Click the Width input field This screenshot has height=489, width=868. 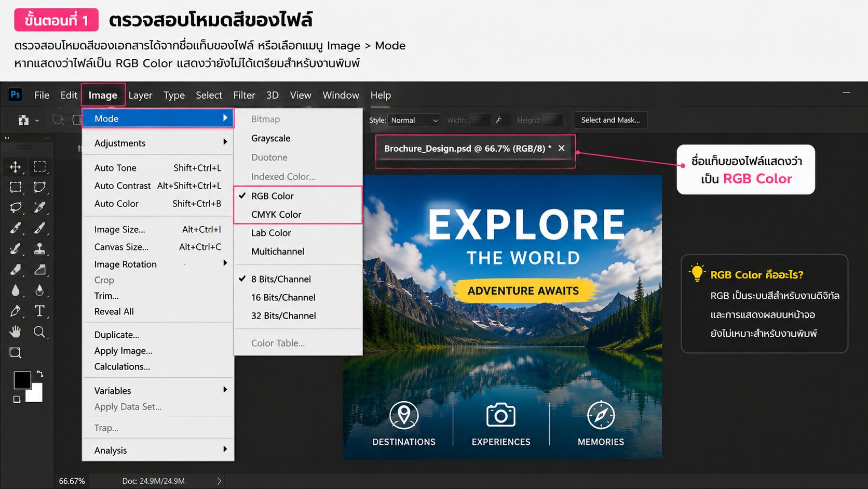[480, 120]
